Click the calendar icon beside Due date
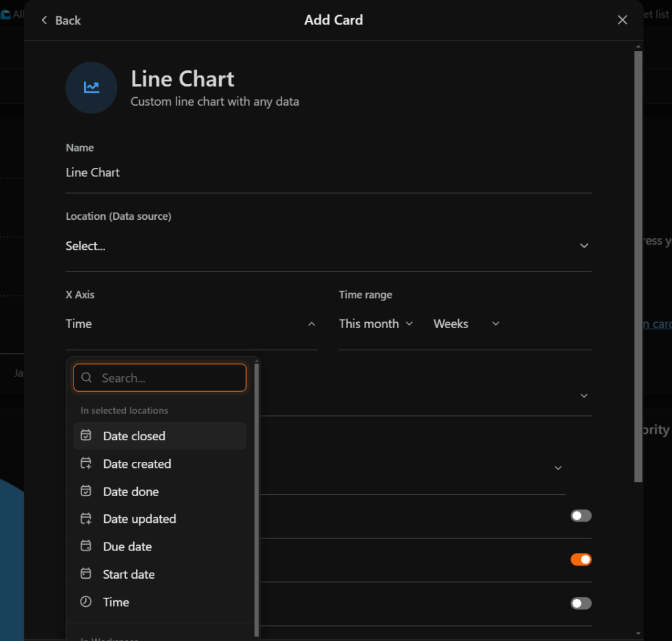Viewport: 672px width, 641px height. tap(85, 546)
